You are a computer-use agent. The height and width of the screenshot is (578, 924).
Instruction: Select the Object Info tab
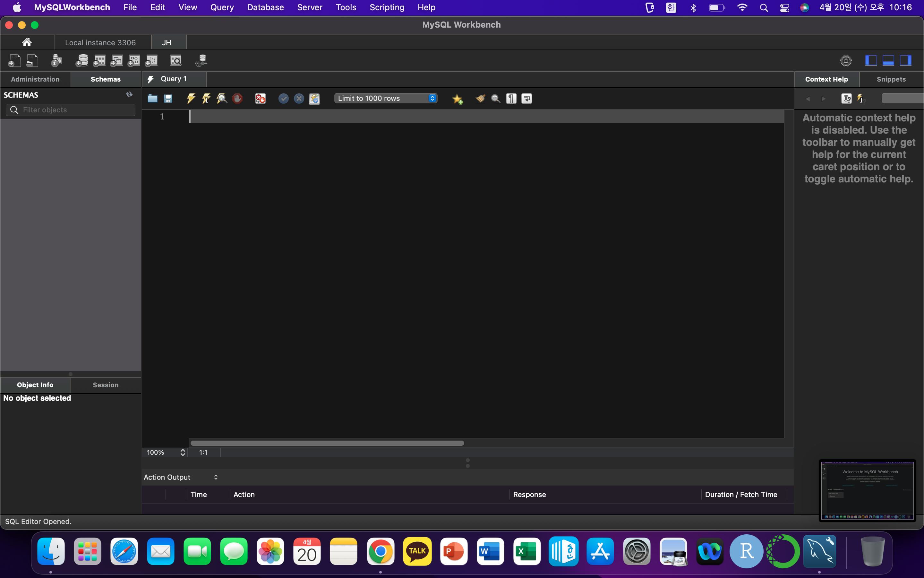[35, 385]
